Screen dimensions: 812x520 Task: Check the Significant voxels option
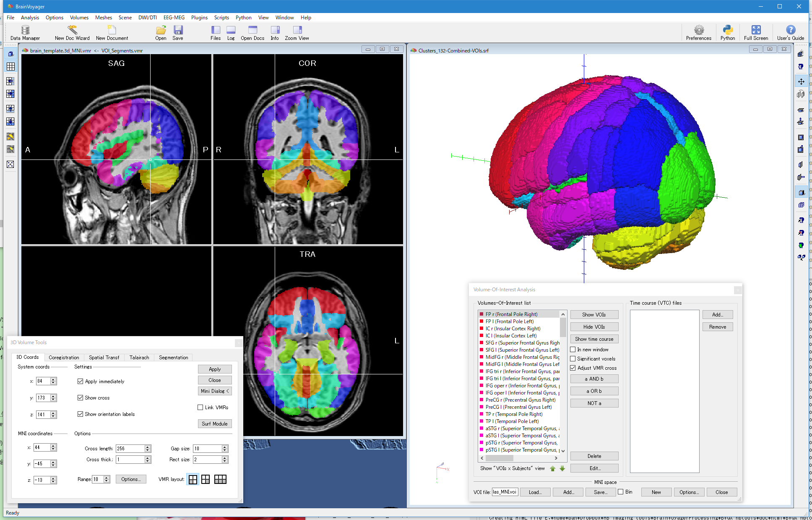[x=573, y=359]
